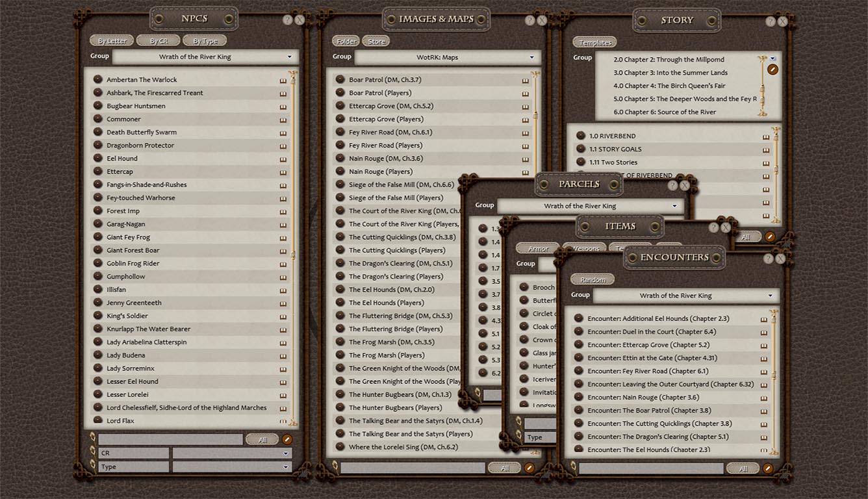Toggle the All filter in the Encounters panel

[x=743, y=468]
